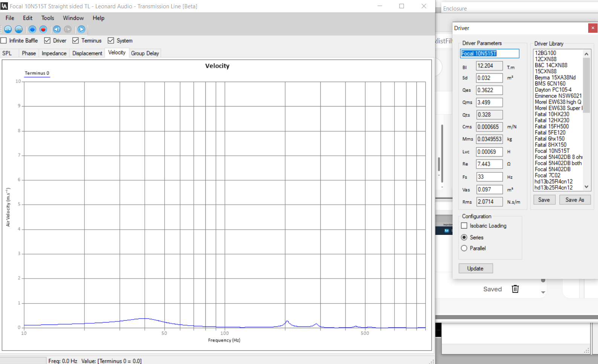Select Eminence NSW6021 in Driver Library
Image resolution: width=598 pixels, height=364 pixels.
click(558, 96)
